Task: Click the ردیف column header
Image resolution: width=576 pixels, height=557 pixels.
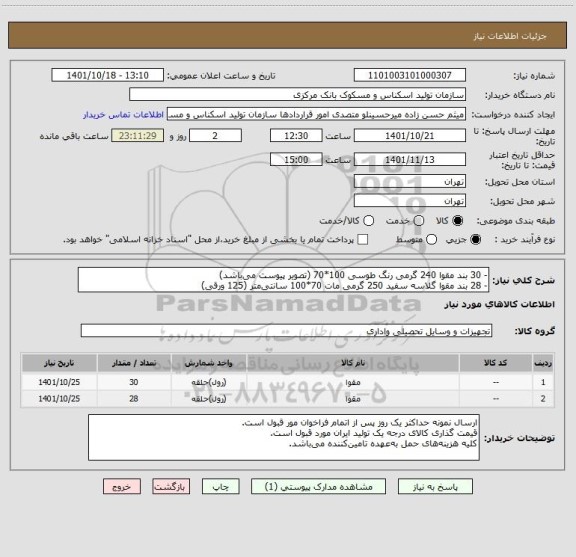Action: coord(543,363)
